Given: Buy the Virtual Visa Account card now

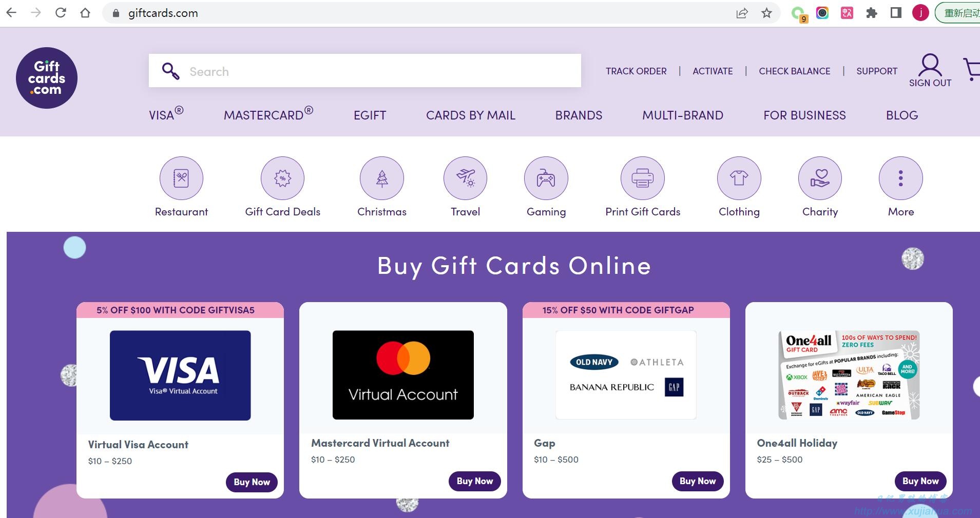Looking at the screenshot, I should coord(252,482).
